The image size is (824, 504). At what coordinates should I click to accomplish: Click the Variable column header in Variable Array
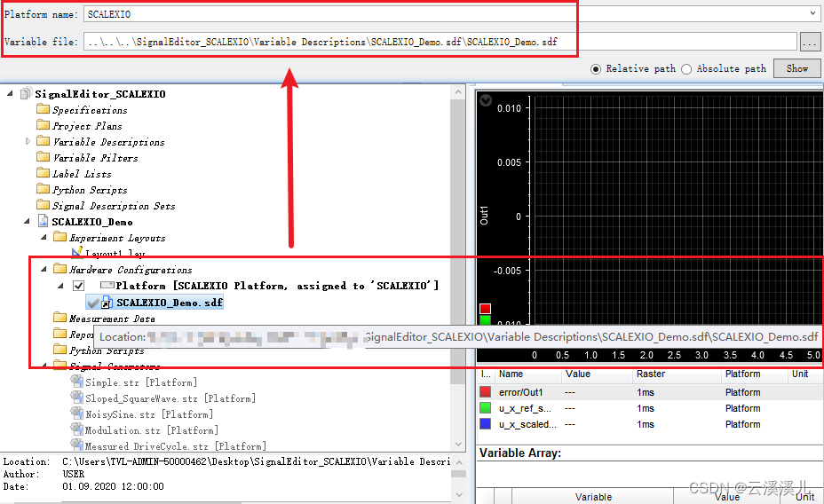(x=593, y=497)
